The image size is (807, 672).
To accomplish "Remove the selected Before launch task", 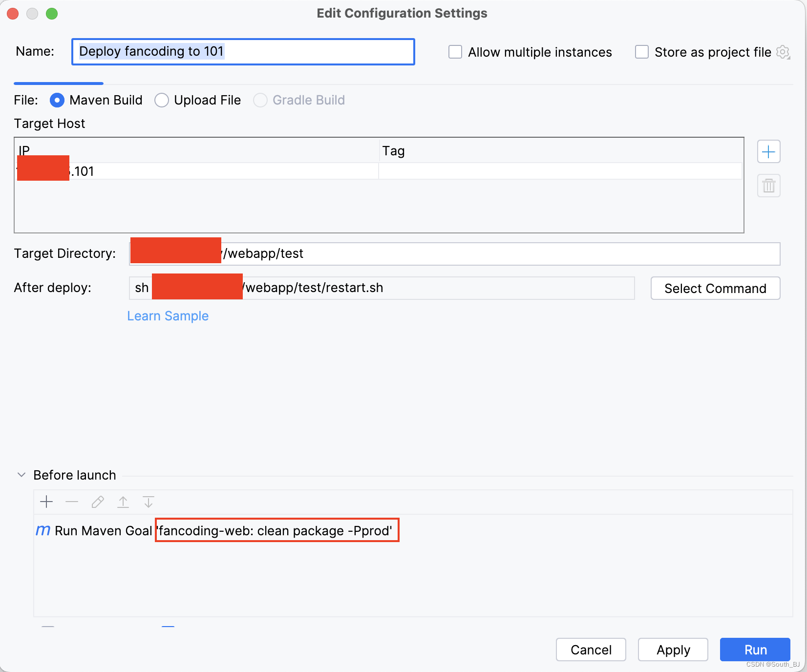I will pyautogui.click(x=72, y=502).
